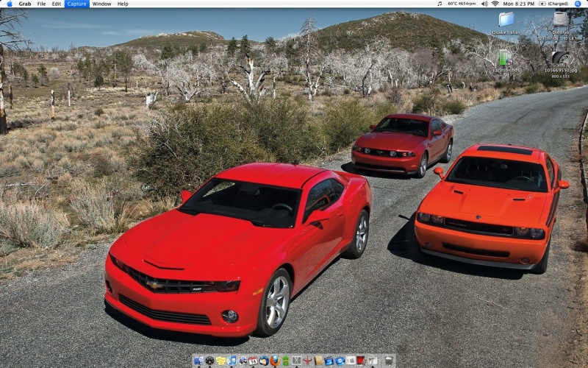Launch iTunes from the Dock
The image size is (588, 368).
coord(232,361)
